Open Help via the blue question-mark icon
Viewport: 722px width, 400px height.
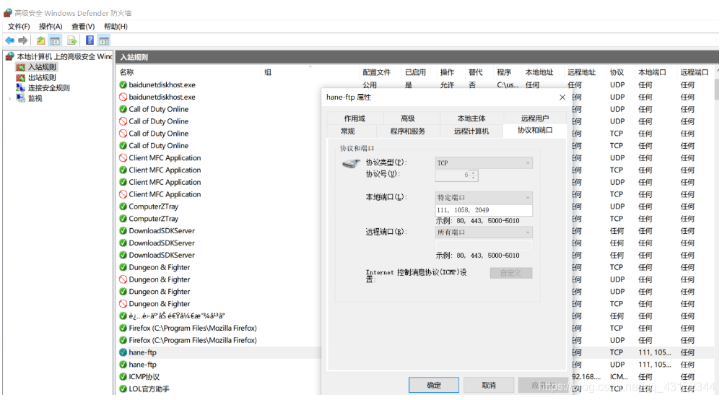click(90, 41)
